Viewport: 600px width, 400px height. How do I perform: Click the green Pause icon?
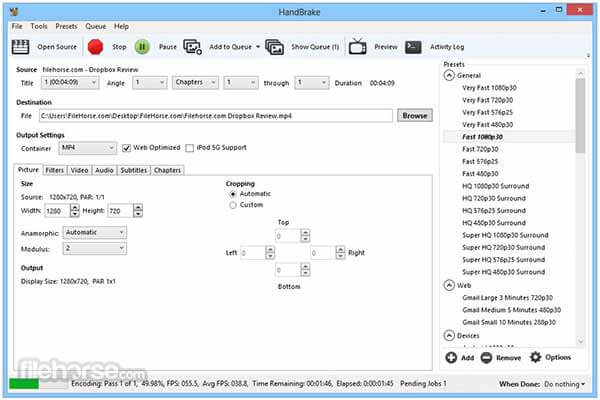point(142,47)
